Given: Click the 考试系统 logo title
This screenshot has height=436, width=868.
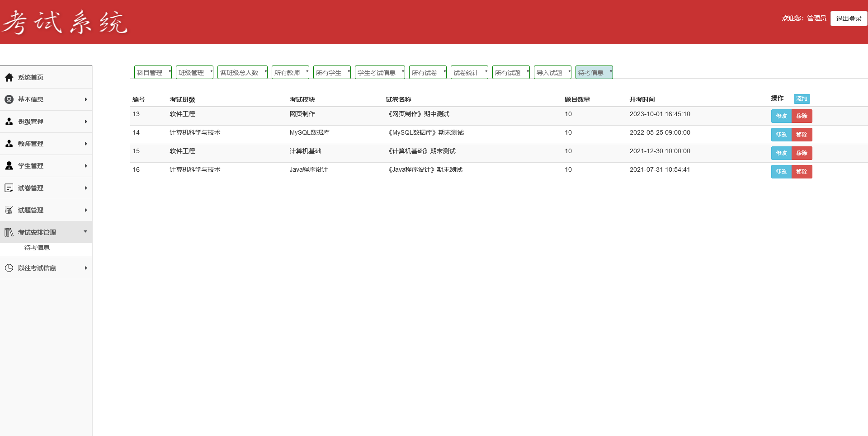Looking at the screenshot, I should click(65, 22).
